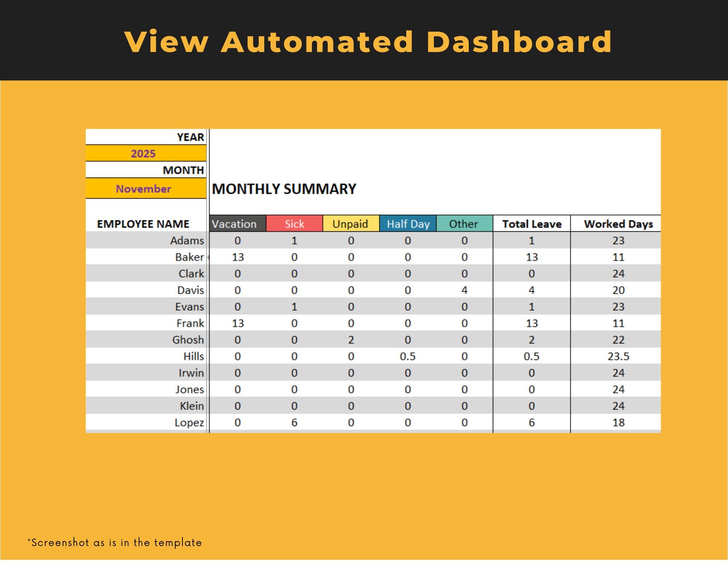Click Frank's Total Leave value 13
This screenshot has width=728, height=582.
point(532,323)
